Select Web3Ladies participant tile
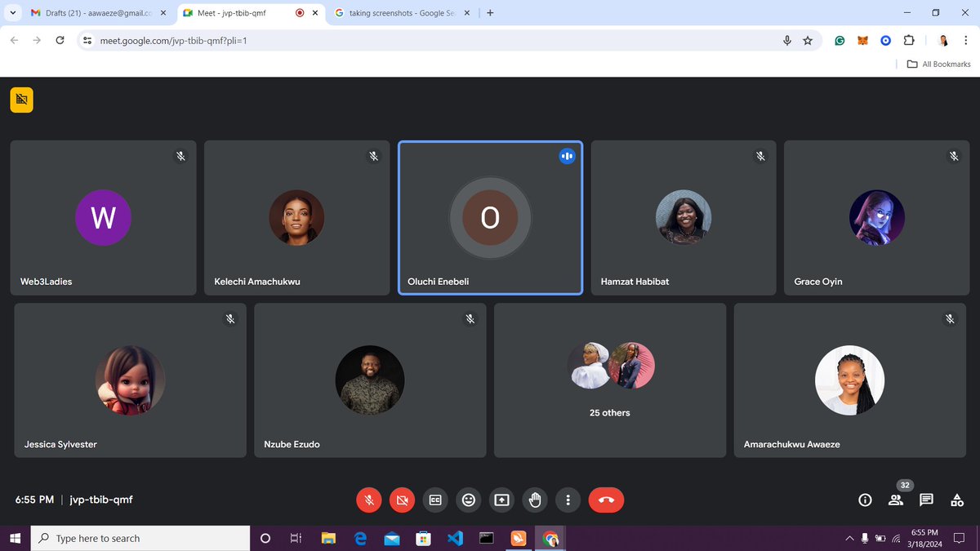 click(x=103, y=218)
